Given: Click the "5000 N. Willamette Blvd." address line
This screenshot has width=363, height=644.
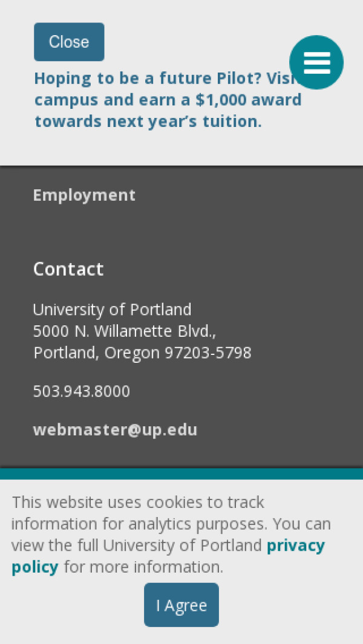Looking at the screenshot, I should click(x=125, y=331).
